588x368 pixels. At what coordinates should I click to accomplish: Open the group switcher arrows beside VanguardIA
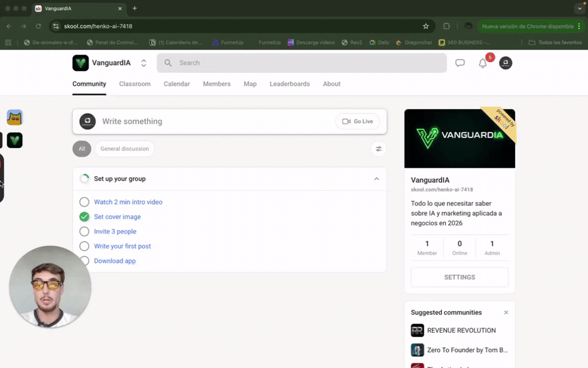click(144, 63)
